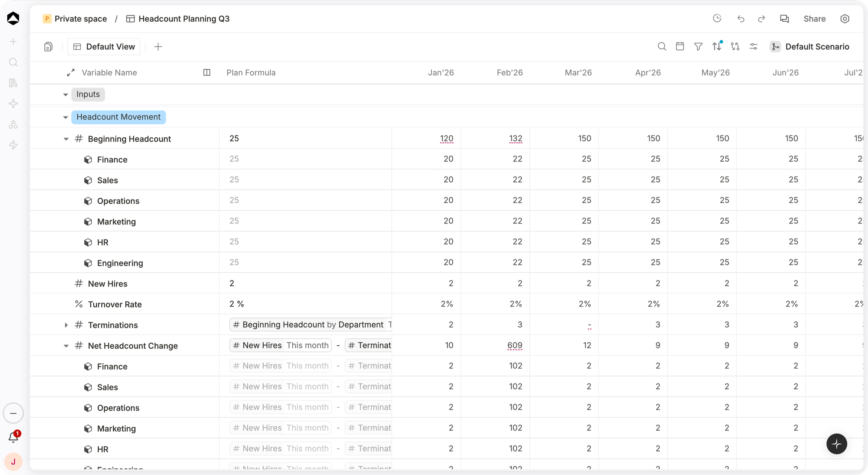Collapse the Net Headcount Change row
Image resolution: width=868 pixels, height=475 pixels.
66,346
